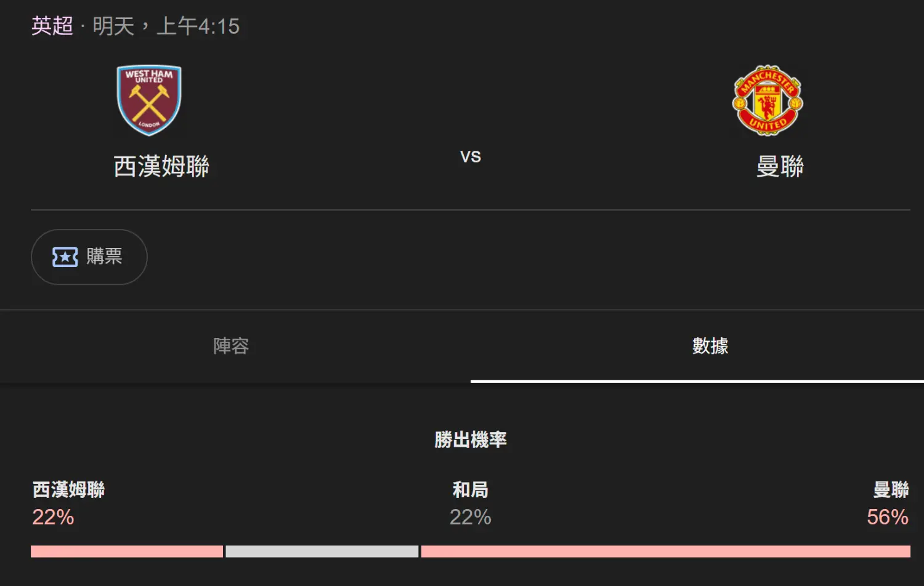The image size is (924, 586).
Task: Switch to the 陣容 tab
Action: [231, 346]
